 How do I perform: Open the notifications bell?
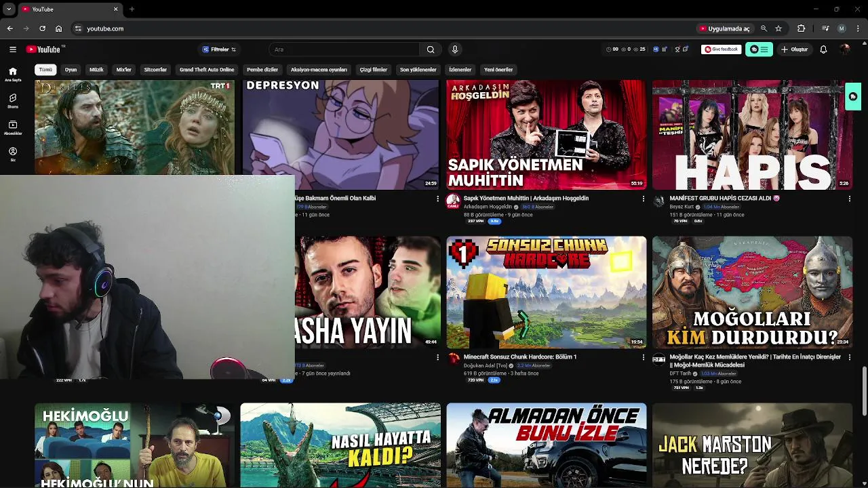(x=823, y=49)
